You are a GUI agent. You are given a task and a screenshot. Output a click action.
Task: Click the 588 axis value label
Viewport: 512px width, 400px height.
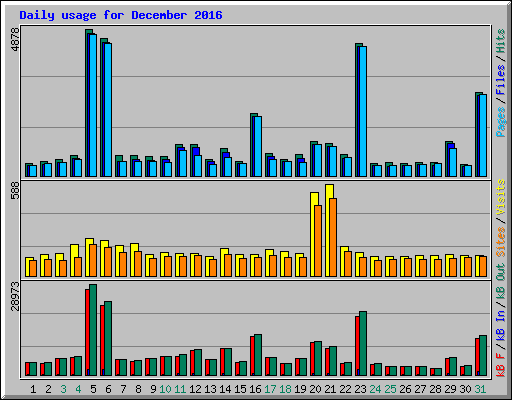click(x=15, y=191)
